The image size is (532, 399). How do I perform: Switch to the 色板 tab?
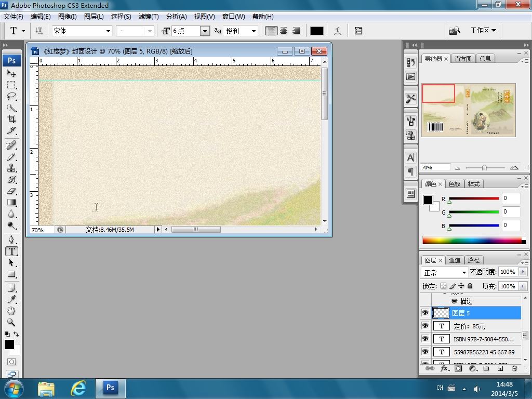(454, 184)
